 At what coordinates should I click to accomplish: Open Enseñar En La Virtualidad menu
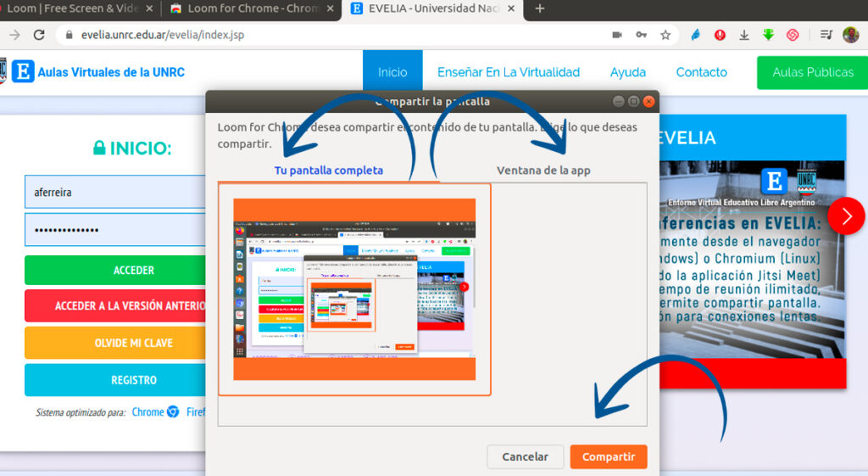pyautogui.click(x=509, y=72)
